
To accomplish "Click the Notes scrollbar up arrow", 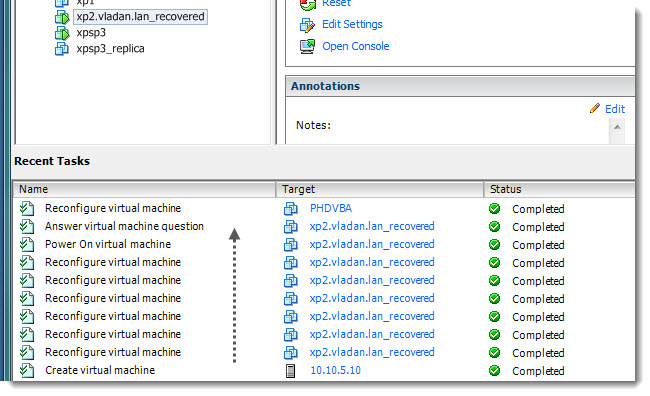I will click(617, 127).
